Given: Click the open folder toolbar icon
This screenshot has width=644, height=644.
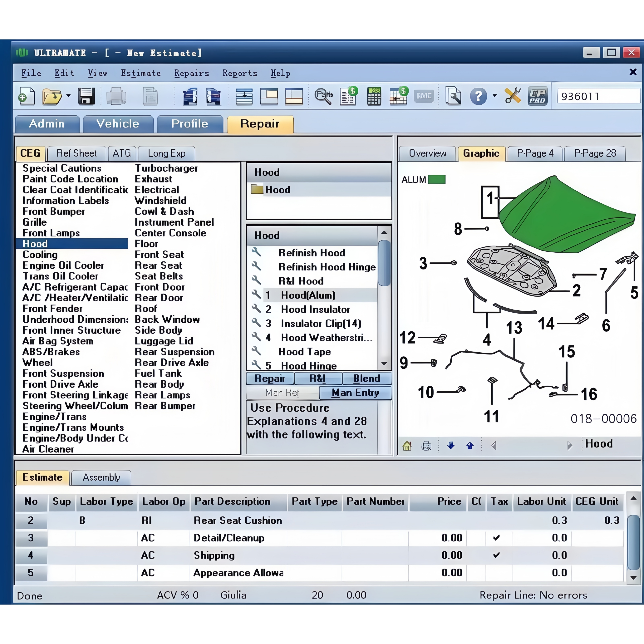Looking at the screenshot, I should coord(52,96).
